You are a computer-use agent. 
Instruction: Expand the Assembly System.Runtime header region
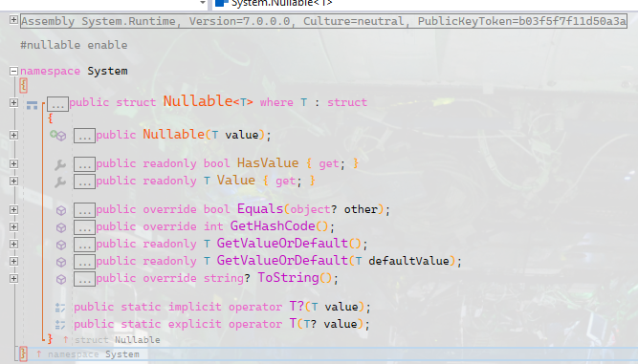click(13, 20)
